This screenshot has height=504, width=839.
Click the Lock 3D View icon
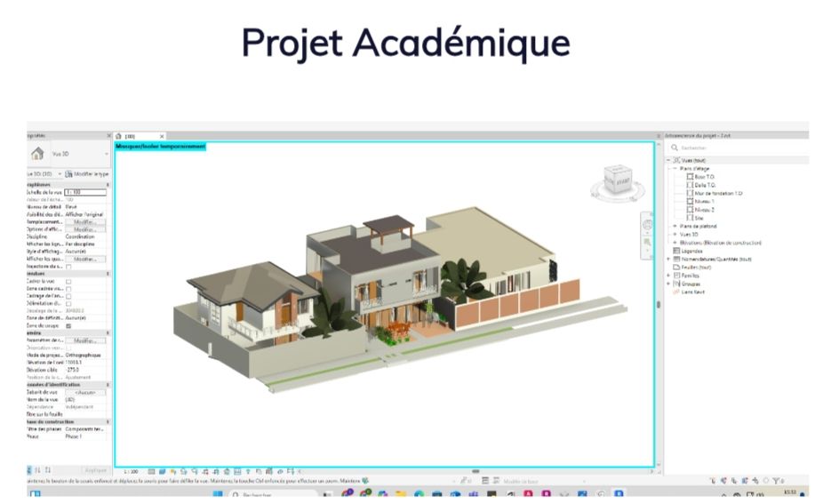coord(227,472)
